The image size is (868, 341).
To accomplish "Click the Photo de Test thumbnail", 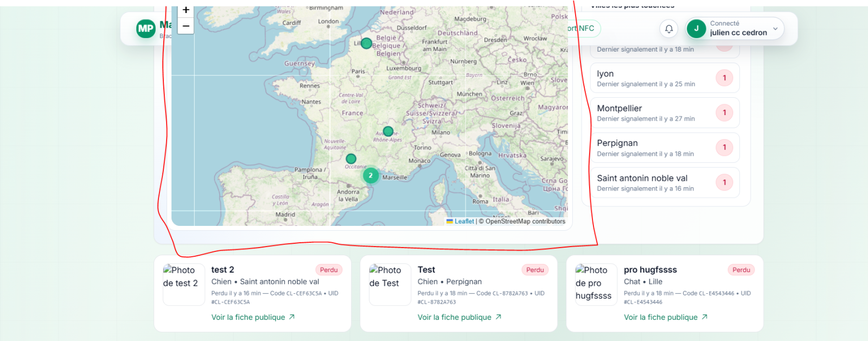I will click(x=390, y=285).
